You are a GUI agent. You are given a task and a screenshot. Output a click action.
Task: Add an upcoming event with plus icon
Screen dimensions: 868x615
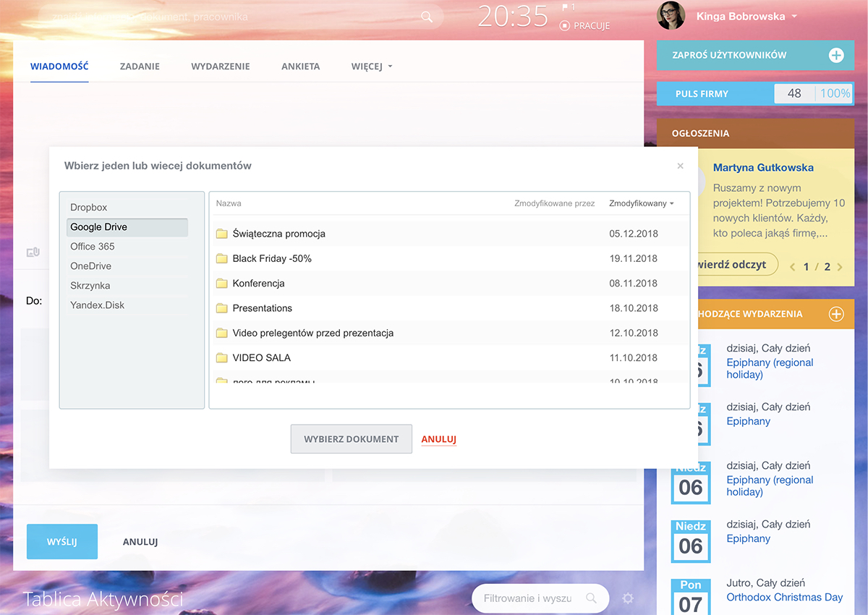836,314
